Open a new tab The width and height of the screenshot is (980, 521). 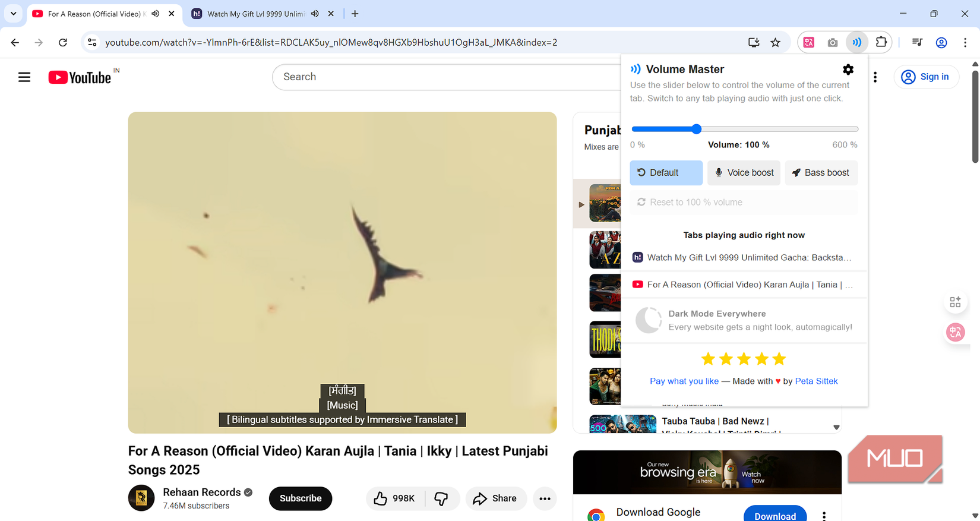coord(355,14)
